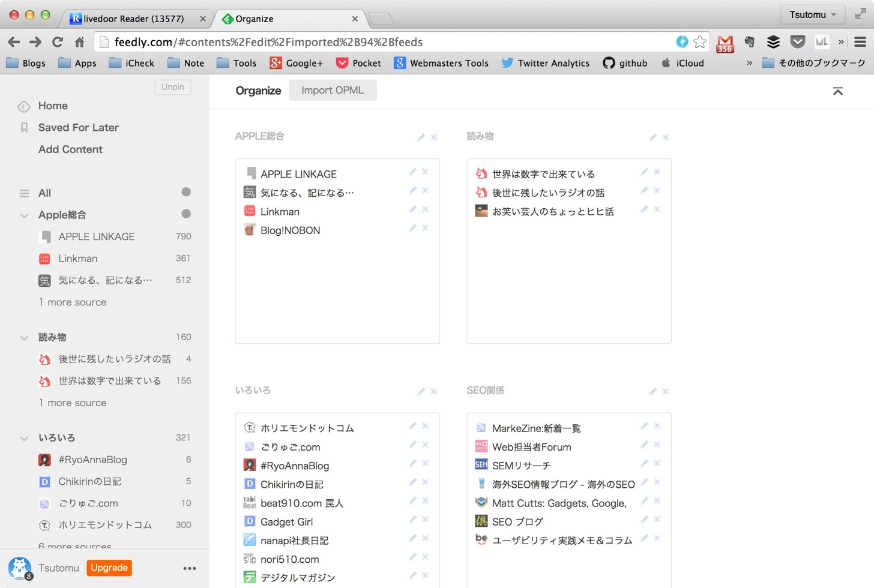Click the Tsutomu profile avatar
Screen dimensions: 874x588
pyautogui.click(x=19, y=568)
